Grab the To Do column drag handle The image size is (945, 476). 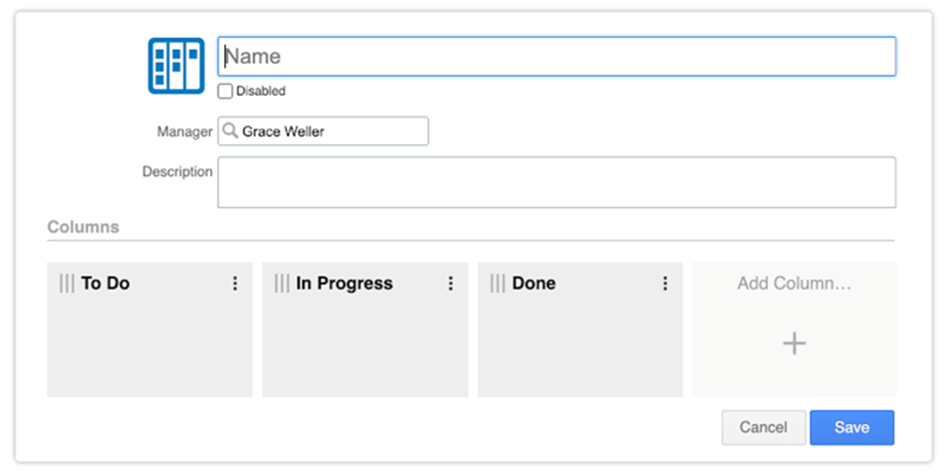tap(67, 283)
